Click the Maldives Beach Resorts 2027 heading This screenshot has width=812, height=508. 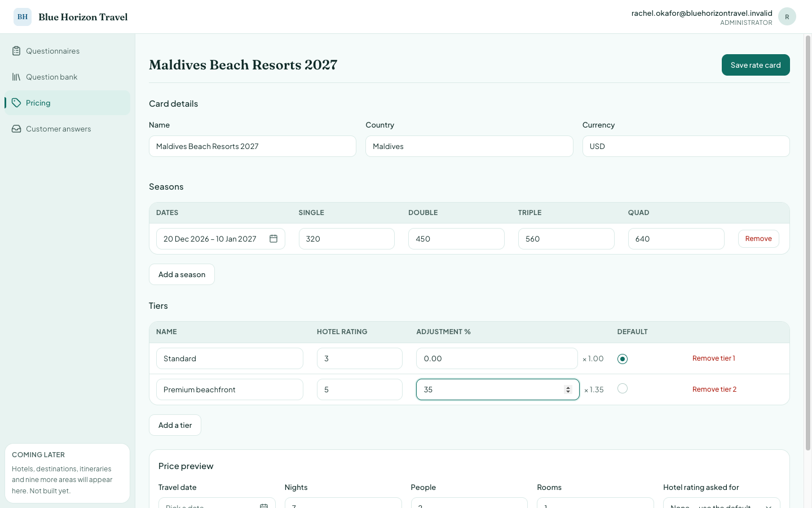click(x=243, y=65)
